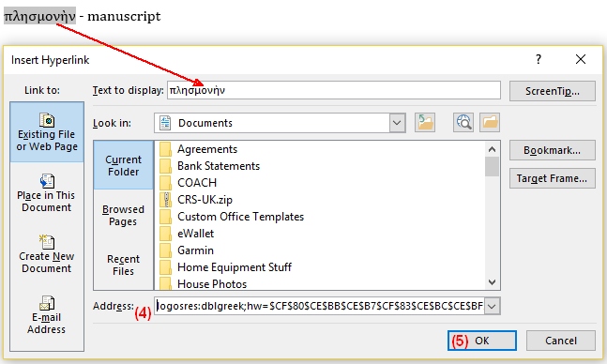Click the Agreements folder icon
The height and width of the screenshot is (364, 607).
[166, 149]
